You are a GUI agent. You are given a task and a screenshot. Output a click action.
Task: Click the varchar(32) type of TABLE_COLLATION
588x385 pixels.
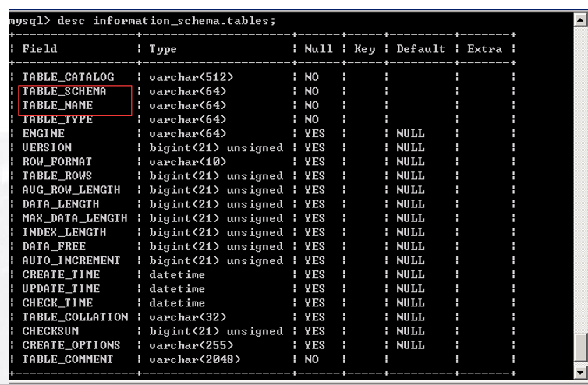pyautogui.click(x=188, y=317)
